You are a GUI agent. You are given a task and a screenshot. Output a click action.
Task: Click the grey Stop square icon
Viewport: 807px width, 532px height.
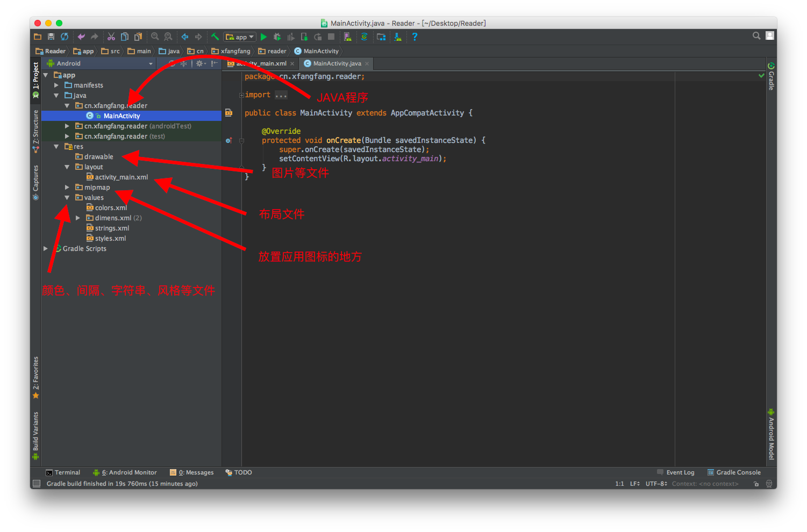331,37
